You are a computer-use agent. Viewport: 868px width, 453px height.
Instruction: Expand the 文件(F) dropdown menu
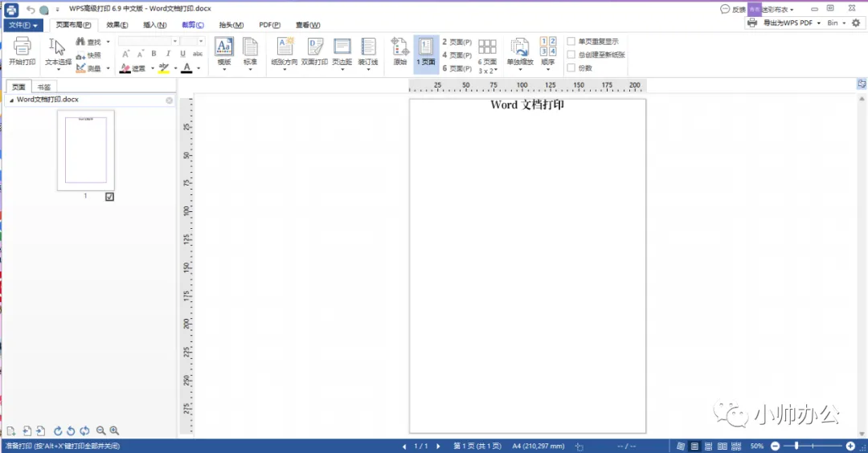pos(23,25)
